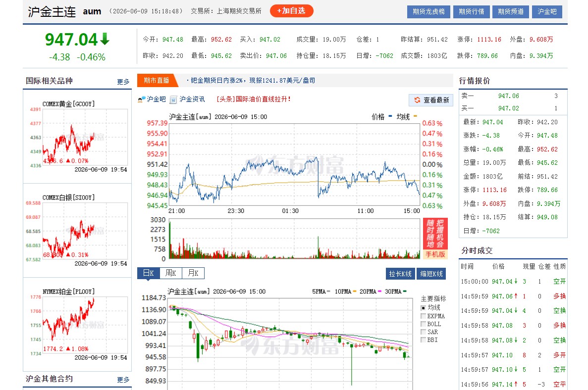Viewport: 588px width, 390px height.
Task: Switch to the 周K chart tab
Action: point(171,273)
